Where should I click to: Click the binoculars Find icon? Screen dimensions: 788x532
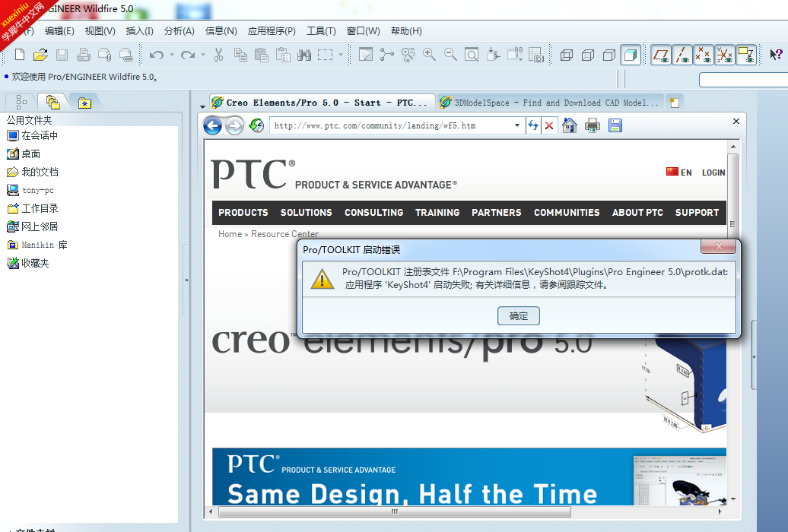304,55
